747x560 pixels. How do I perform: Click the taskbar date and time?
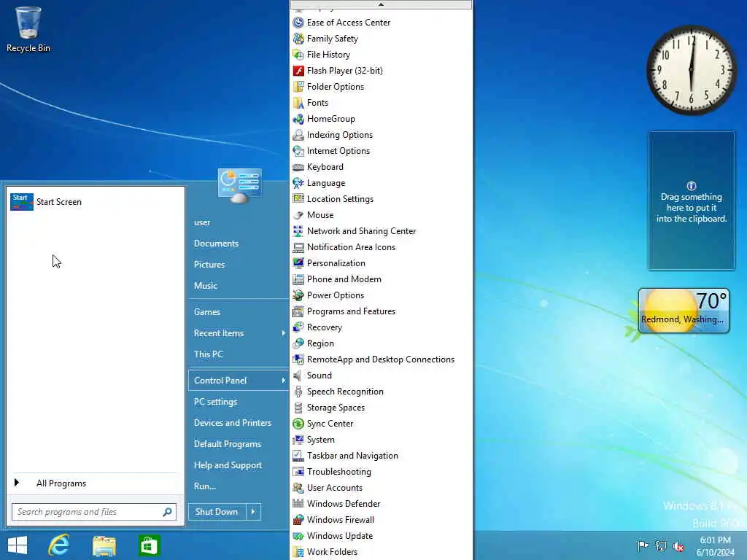[x=715, y=546]
